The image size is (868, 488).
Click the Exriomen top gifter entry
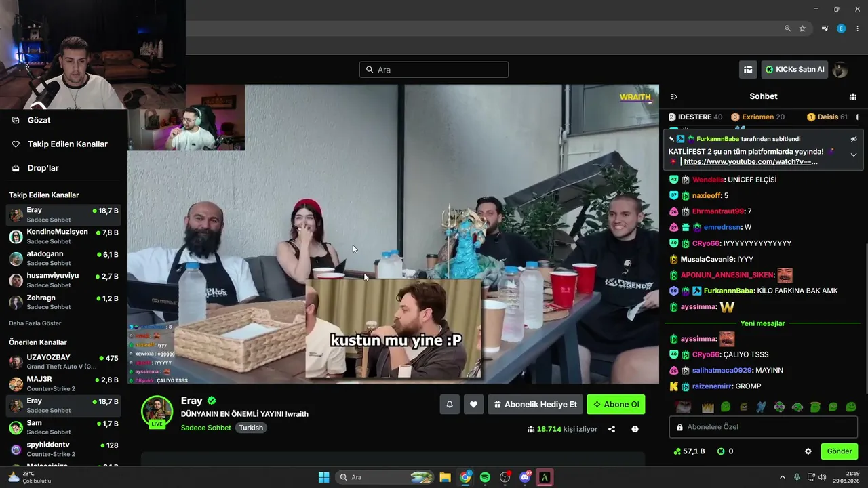tap(757, 117)
